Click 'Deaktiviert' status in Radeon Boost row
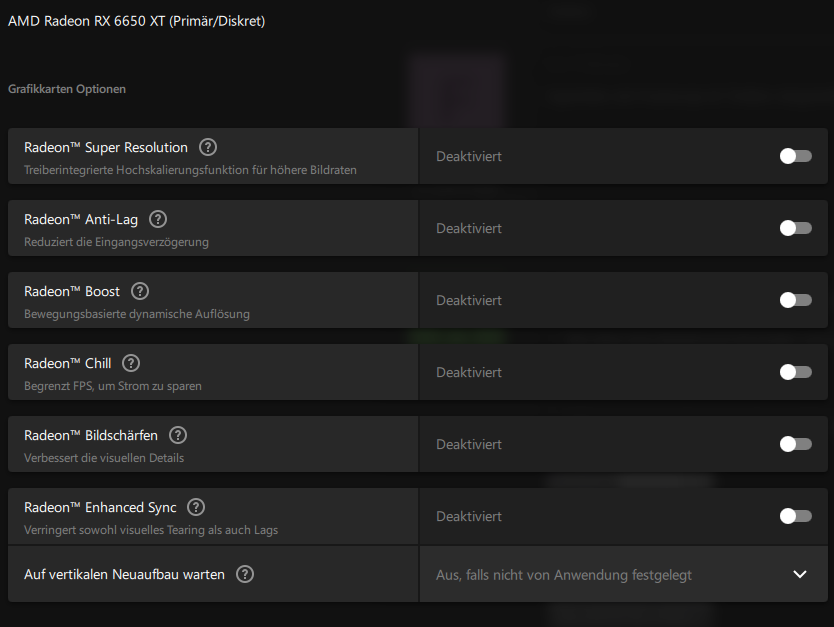The image size is (834, 627). pos(469,300)
